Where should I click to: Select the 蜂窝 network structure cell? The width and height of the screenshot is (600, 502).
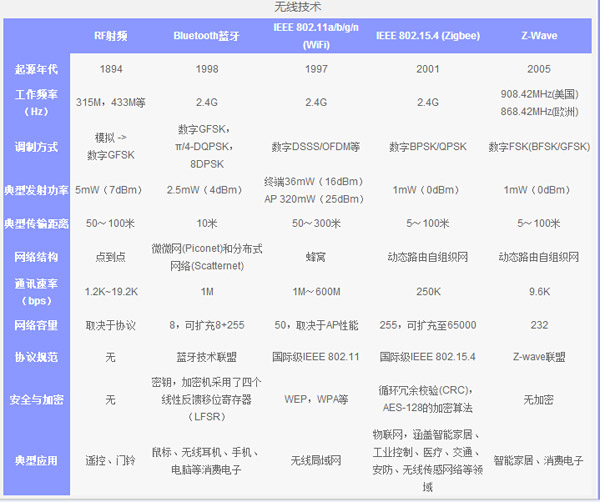(x=315, y=256)
